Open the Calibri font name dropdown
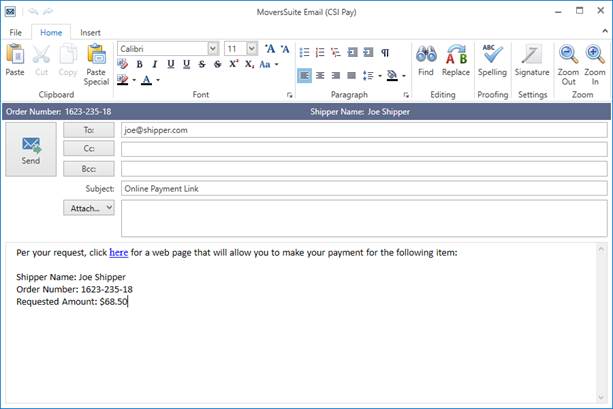Screen dimensions: 613x409 pos(213,48)
